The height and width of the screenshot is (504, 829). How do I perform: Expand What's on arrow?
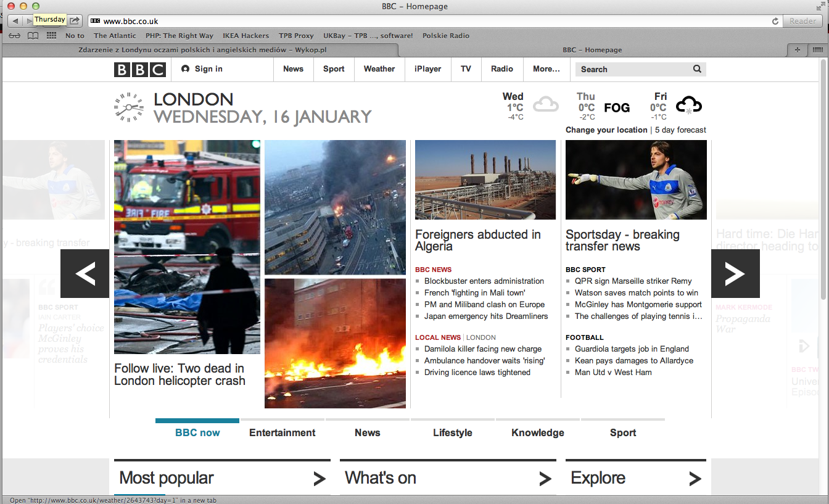545,479
